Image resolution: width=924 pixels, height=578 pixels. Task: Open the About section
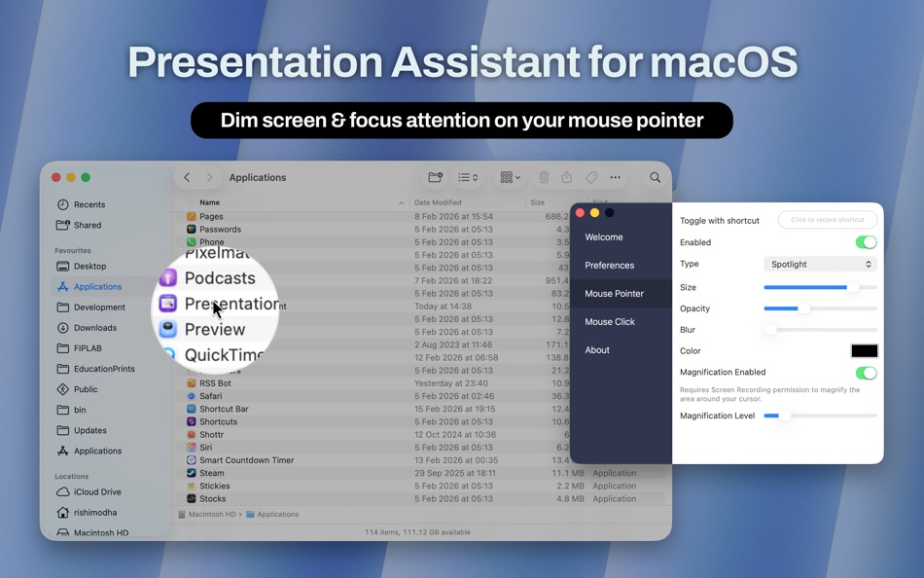(596, 349)
